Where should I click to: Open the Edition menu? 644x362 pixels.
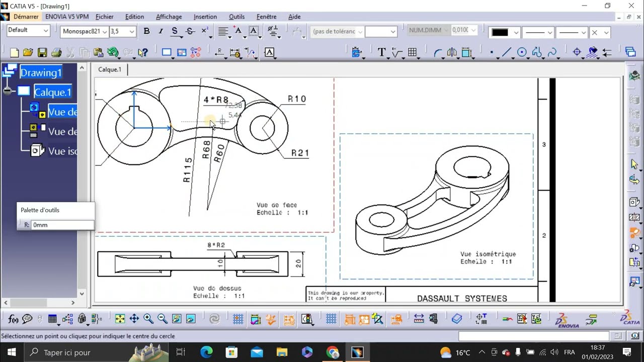click(134, 17)
